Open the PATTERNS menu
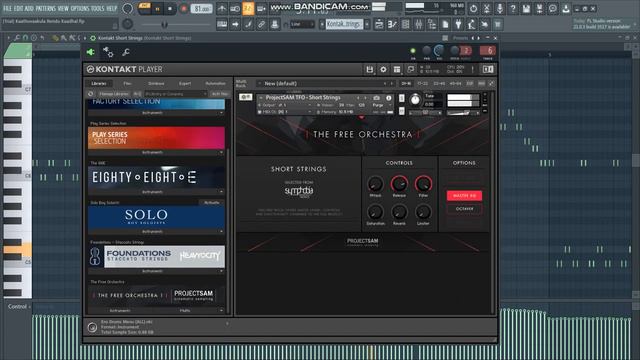Screen dimensions: 640x360 [45, 9]
